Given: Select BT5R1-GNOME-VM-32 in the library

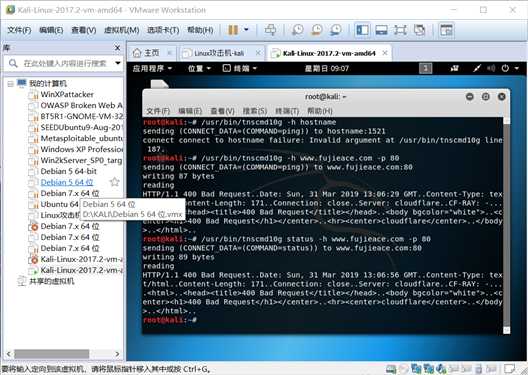Looking at the screenshot, I should (81, 116).
